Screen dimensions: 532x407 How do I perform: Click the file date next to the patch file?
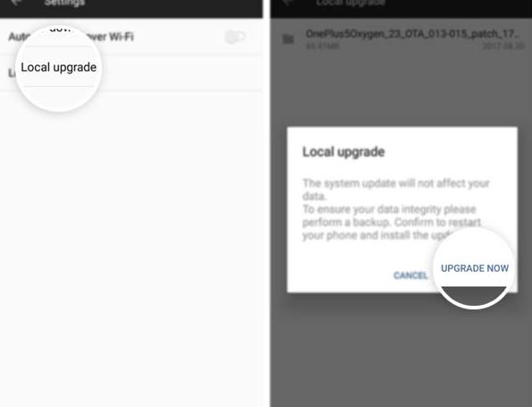click(503, 46)
